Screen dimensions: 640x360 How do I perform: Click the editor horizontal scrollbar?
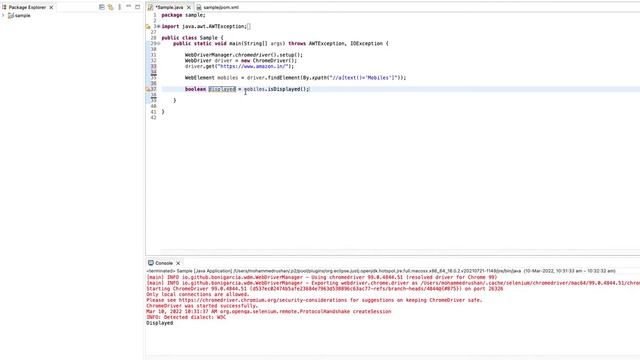tap(400, 251)
